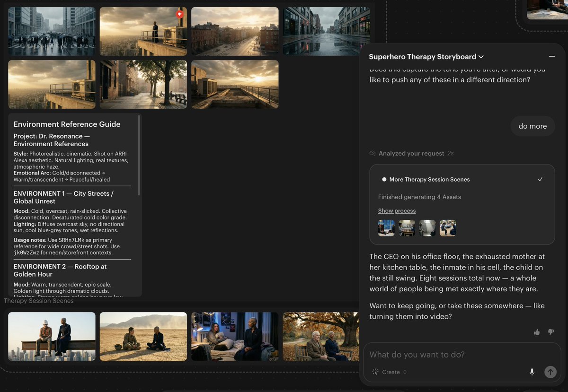Open therapy scene on the autumn park bench
The image size is (568, 392).
(x=321, y=336)
